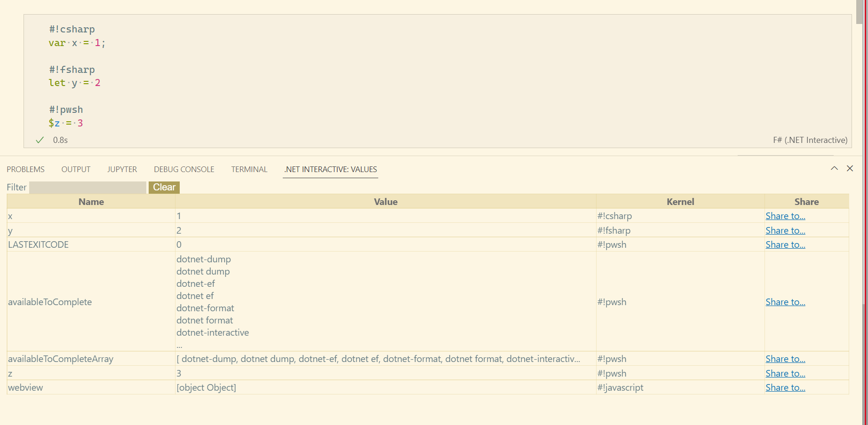This screenshot has height=425, width=868.
Task: Select the .NET INTERACTIVE: VALUES tab
Action: [x=330, y=169]
